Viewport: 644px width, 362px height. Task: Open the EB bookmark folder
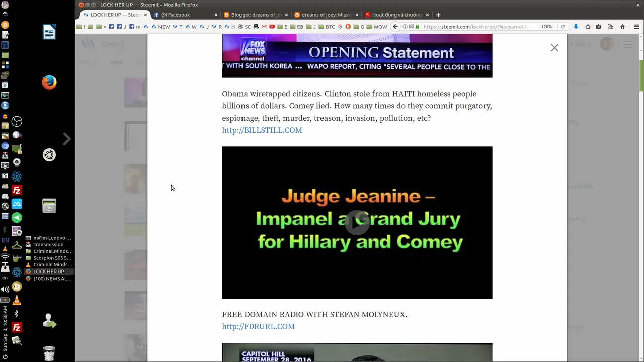pyautogui.click(x=297, y=27)
